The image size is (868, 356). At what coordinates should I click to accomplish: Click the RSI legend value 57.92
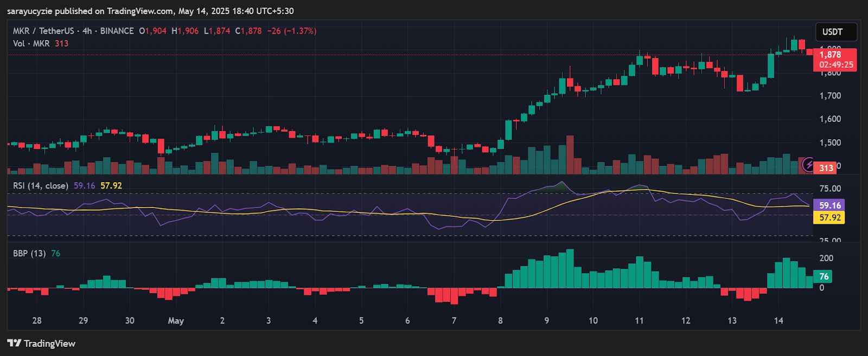coord(111,185)
